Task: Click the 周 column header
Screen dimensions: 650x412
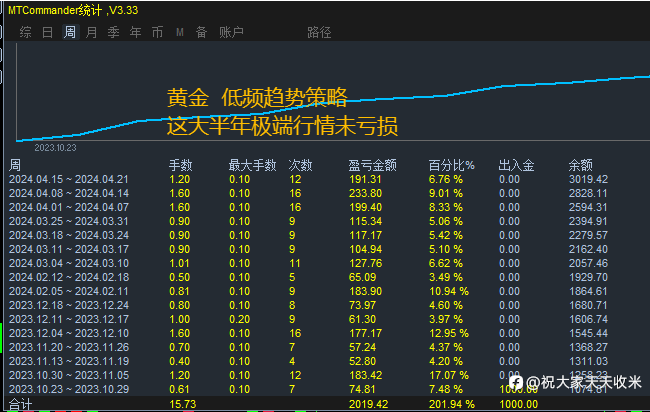Action: 15,165
